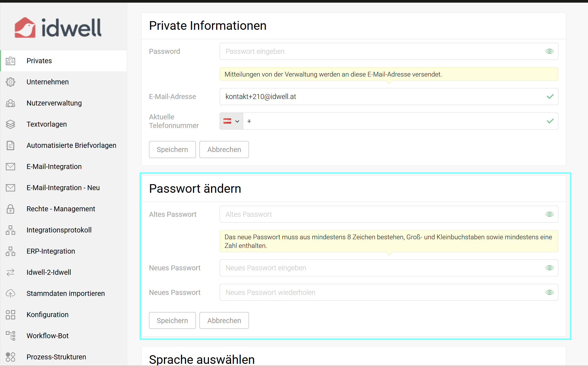Toggle visibility of Altes Passwort
This screenshot has height=368, width=588.
pyautogui.click(x=549, y=214)
